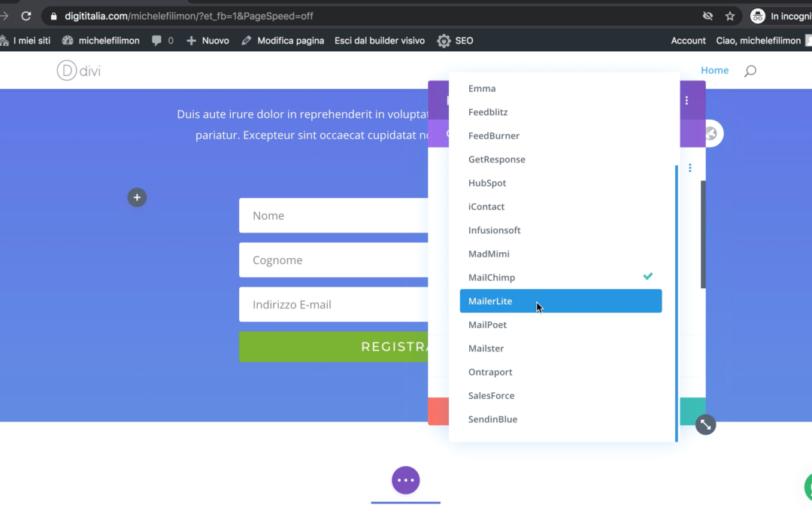Viewport: 812px width, 508px height.
Task: Click Ciao, michelefilimon user menu
Action: (x=758, y=41)
